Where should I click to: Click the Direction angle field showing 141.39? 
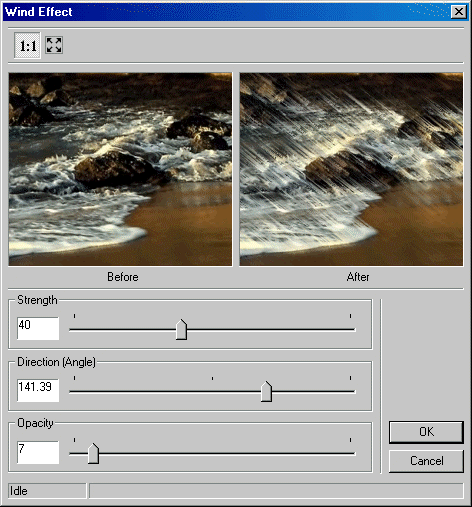[x=38, y=390]
